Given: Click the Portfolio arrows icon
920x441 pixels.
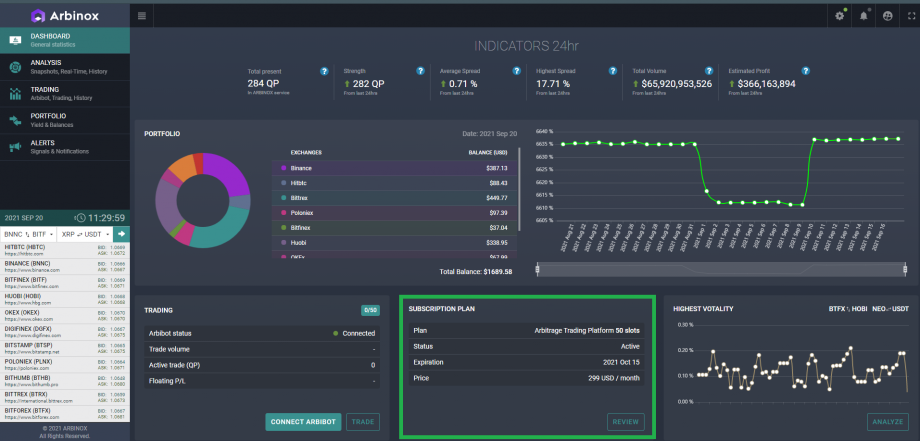Looking at the screenshot, I should point(15,120).
